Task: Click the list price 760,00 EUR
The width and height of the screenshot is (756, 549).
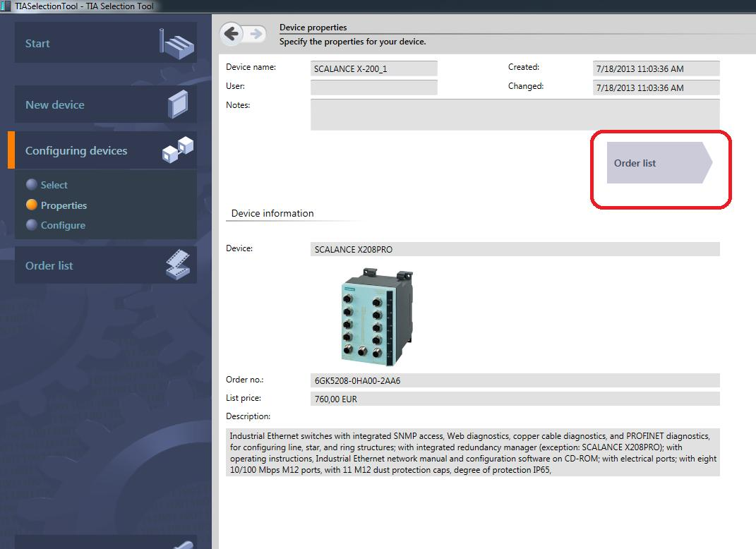Action: pyautogui.click(x=336, y=399)
